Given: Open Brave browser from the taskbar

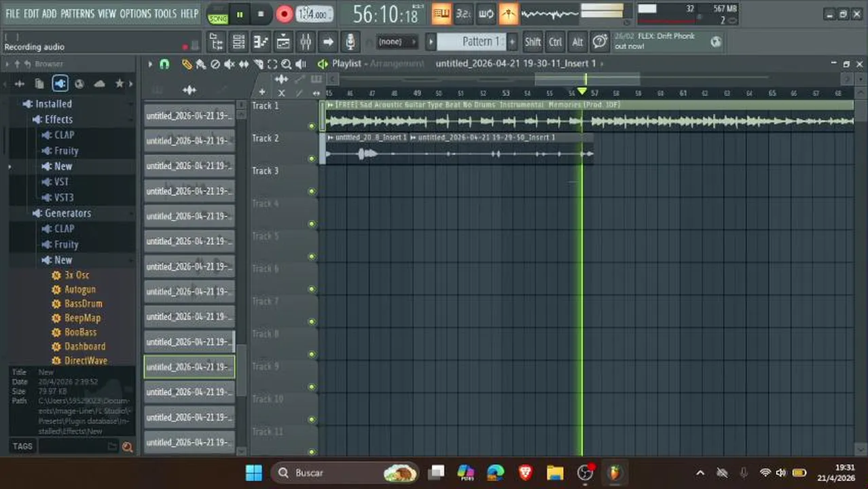Looking at the screenshot, I should pyautogui.click(x=525, y=473).
